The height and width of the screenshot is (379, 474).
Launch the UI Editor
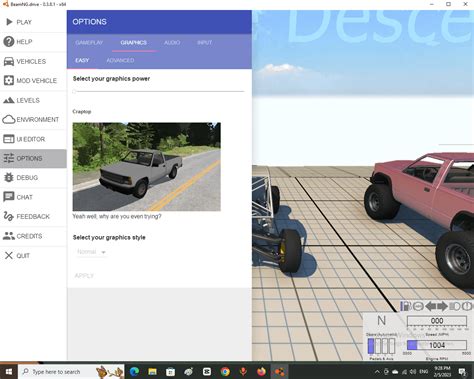click(33, 139)
